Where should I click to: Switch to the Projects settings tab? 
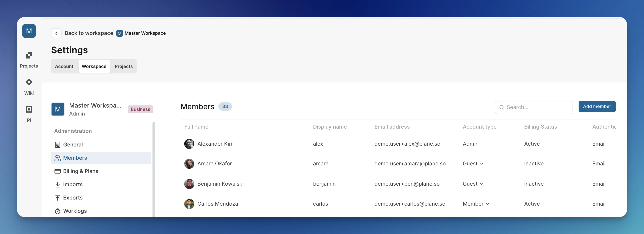123,66
